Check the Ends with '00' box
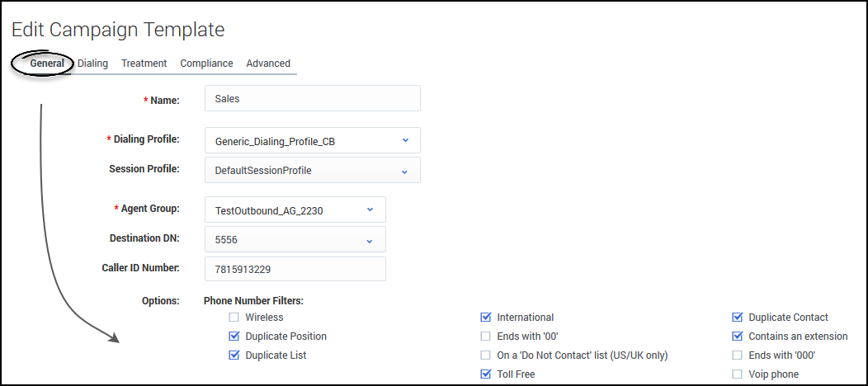 tap(485, 337)
